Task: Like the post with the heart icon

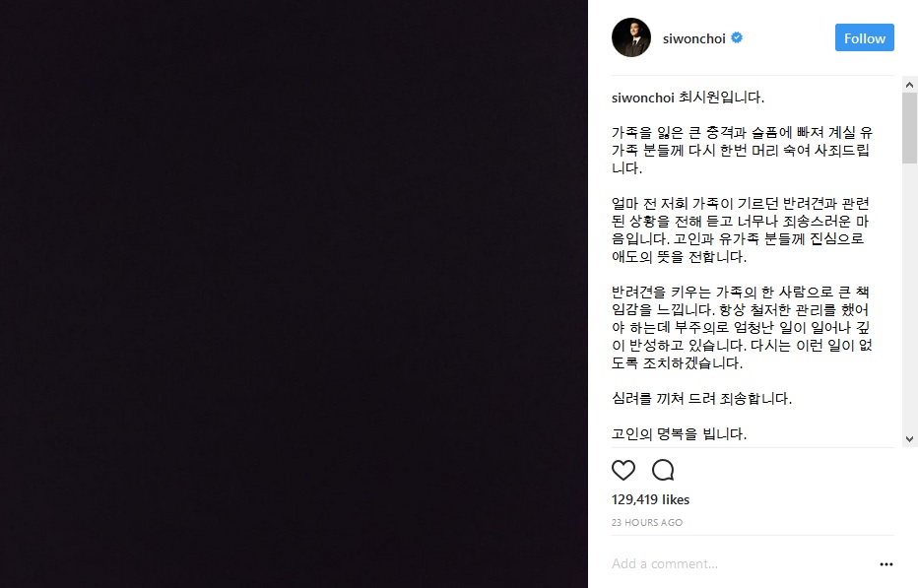Action: pyautogui.click(x=623, y=470)
